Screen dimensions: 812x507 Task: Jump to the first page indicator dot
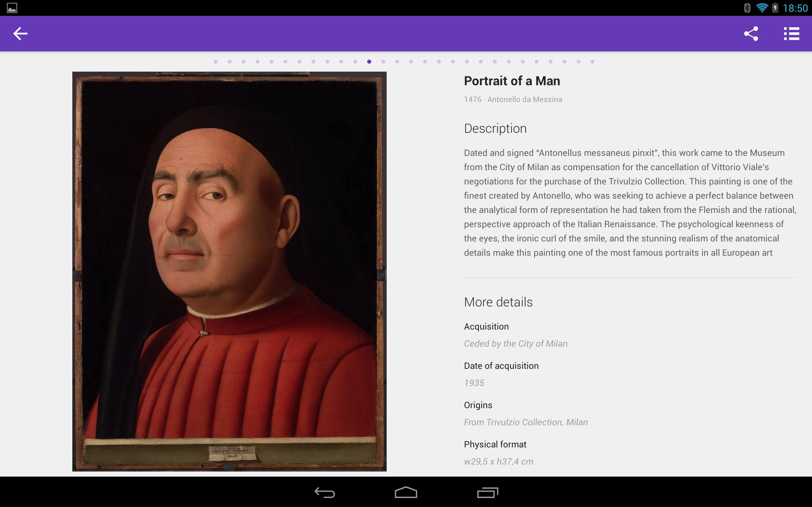(216, 62)
